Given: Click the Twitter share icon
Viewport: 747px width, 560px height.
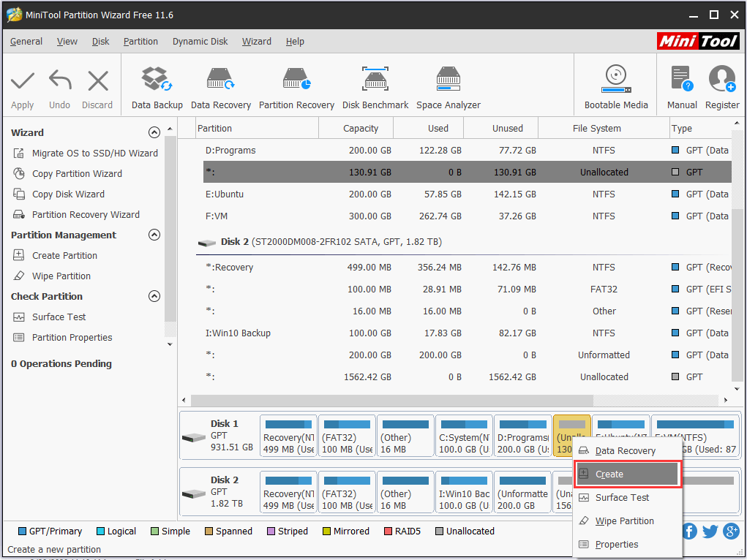Looking at the screenshot, I should [710, 531].
